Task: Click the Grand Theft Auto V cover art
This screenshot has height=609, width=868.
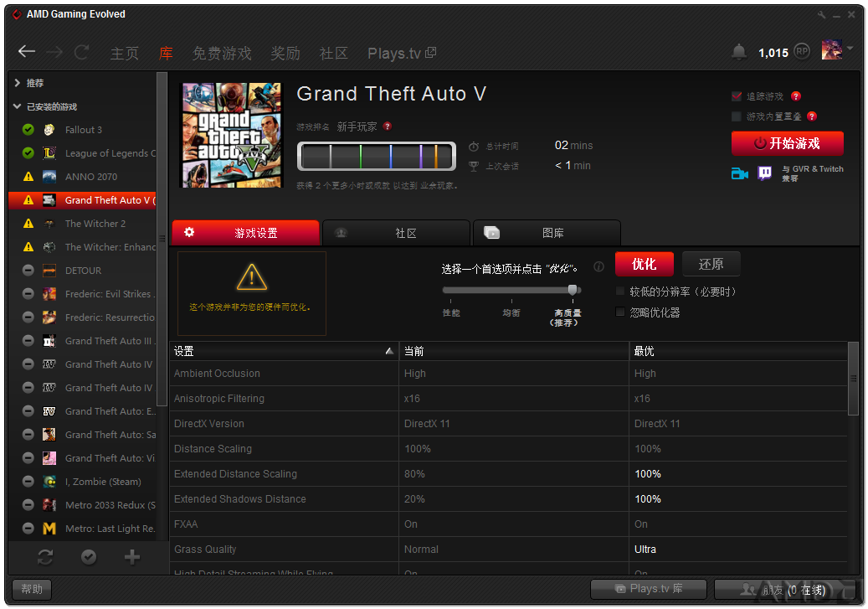Action: pos(233,136)
